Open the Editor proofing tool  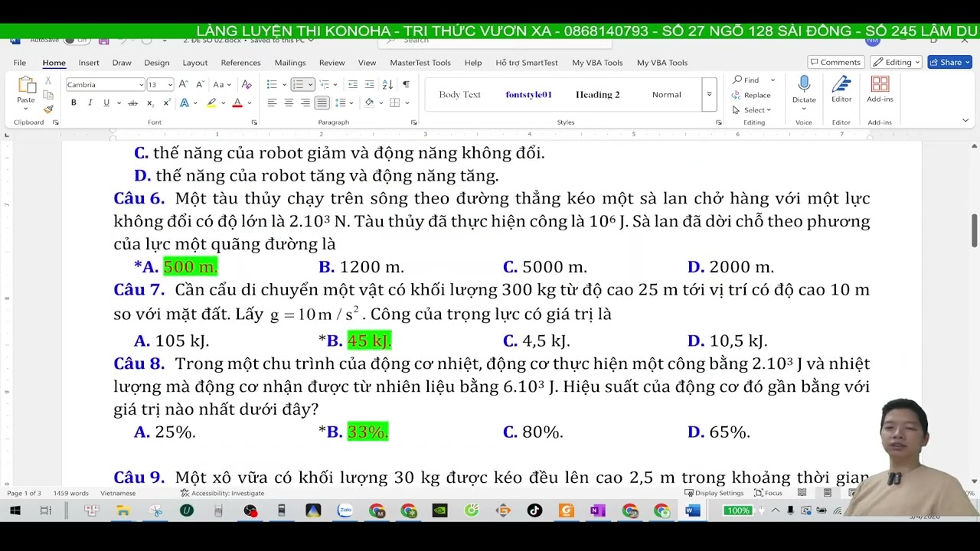point(841,90)
